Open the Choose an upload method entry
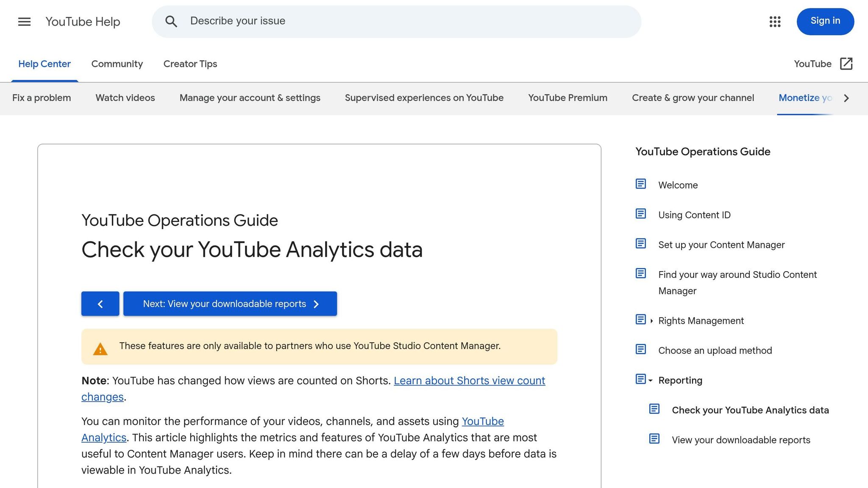This screenshot has width=868, height=488. point(715,351)
